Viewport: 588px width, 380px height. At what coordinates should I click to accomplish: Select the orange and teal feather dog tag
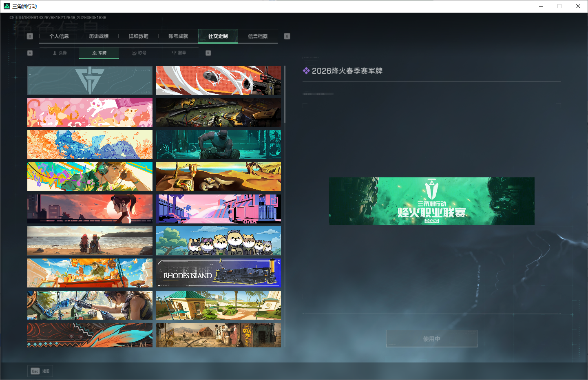pyautogui.click(x=90, y=335)
